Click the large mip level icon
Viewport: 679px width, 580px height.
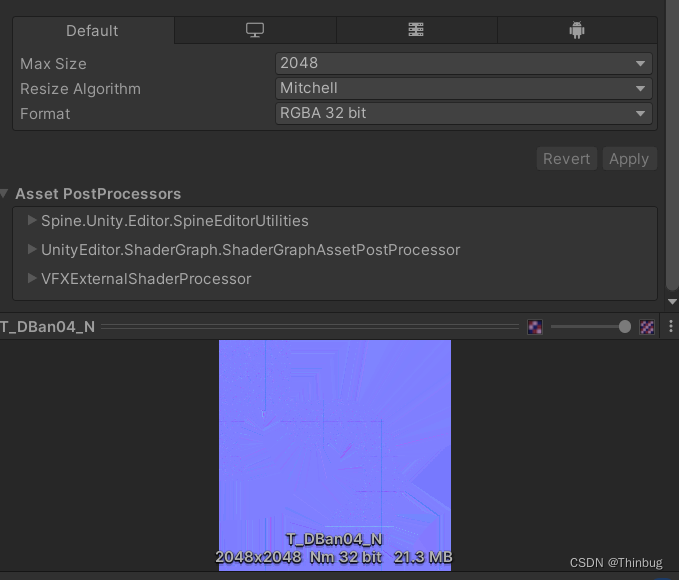click(647, 327)
